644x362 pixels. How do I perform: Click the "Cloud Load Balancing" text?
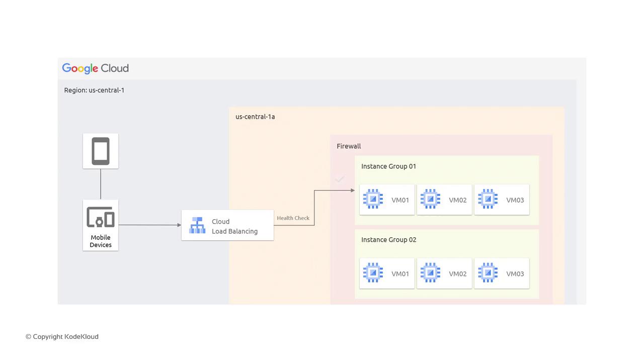[x=234, y=226]
